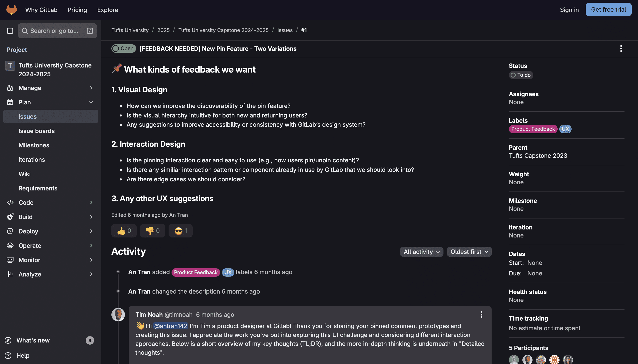Open Milestones in the Plan menu

[x=34, y=145]
